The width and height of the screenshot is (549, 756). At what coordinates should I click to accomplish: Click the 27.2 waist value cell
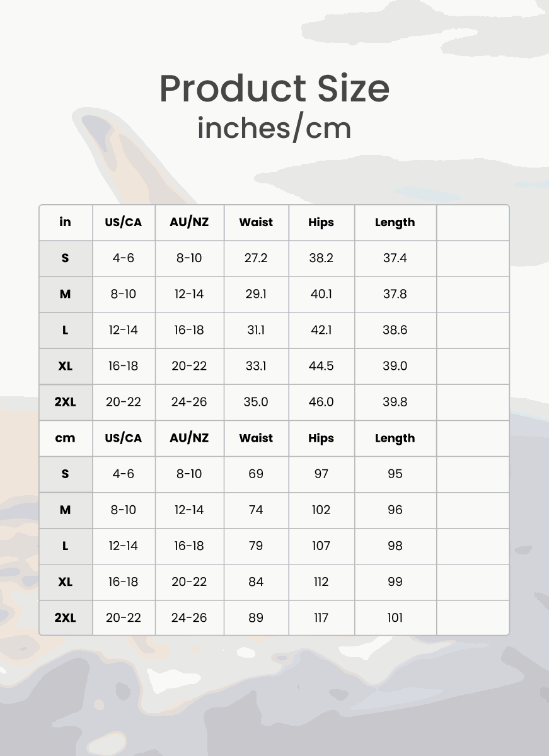(256, 258)
